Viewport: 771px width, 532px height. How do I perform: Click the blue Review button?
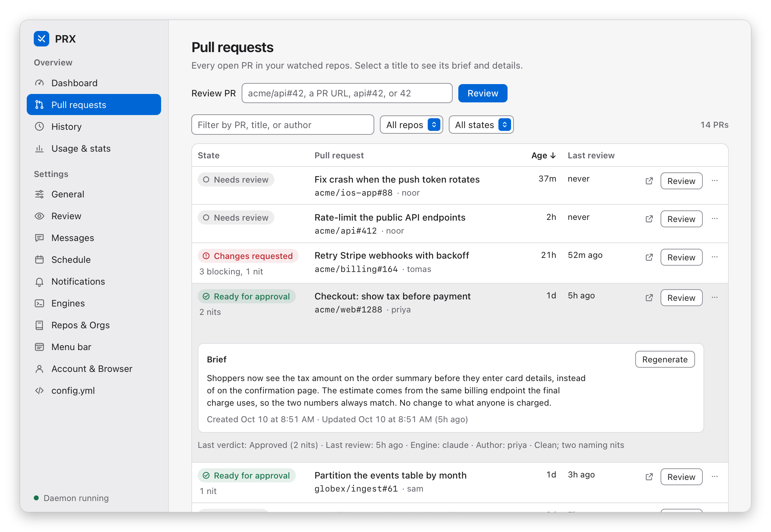click(x=483, y=93)
